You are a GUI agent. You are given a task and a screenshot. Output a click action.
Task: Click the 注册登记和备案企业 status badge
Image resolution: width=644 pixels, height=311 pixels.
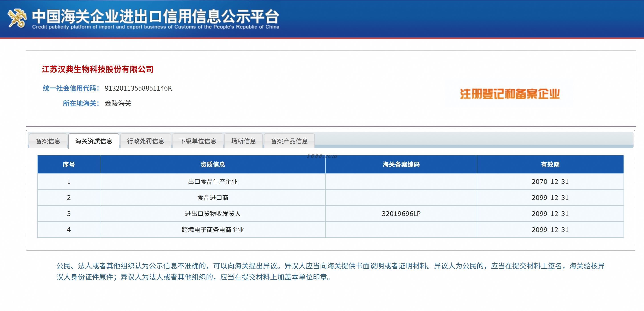[510, 94]
